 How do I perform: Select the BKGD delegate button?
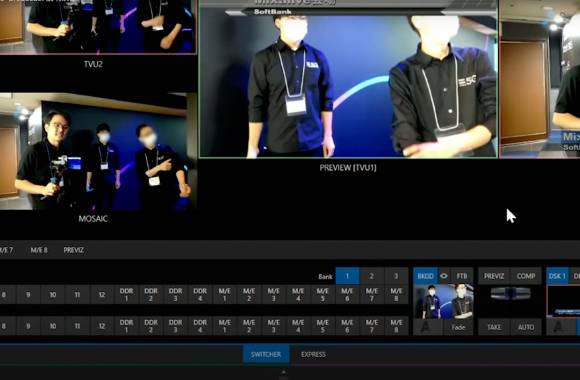pos(425,276)
